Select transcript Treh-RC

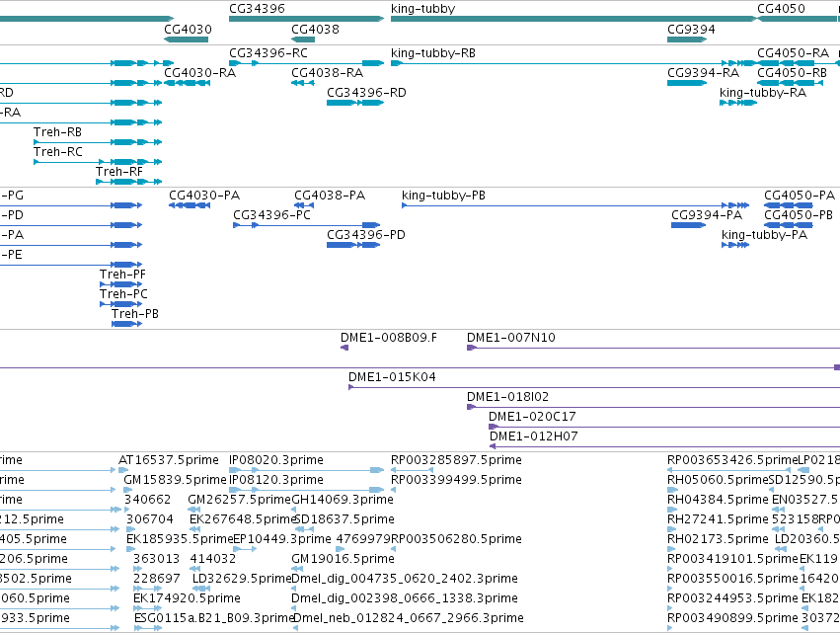[x=98, y=162]
